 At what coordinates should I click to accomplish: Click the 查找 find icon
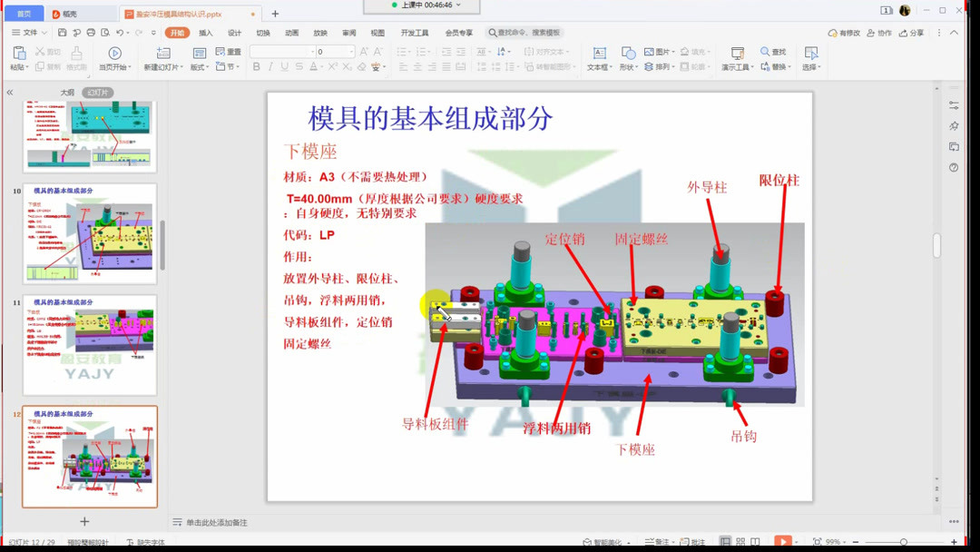pyautogui.click(x=772, y=51)
